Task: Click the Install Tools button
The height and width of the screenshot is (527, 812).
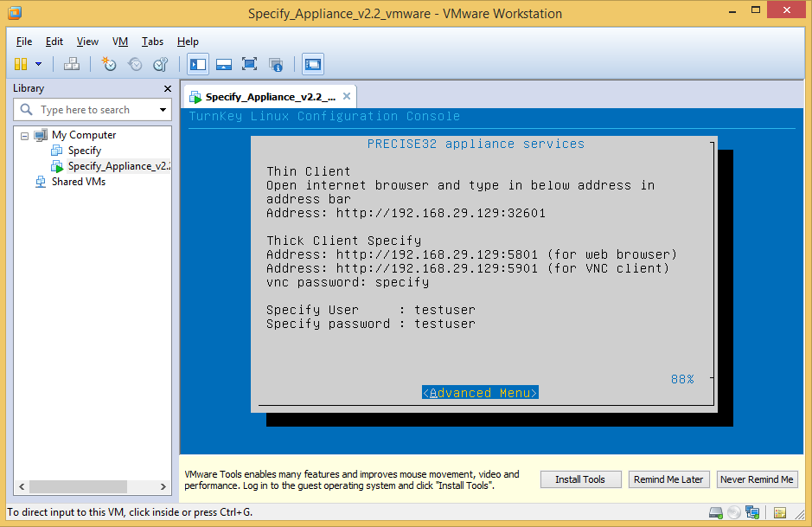Action: (580, 479)
